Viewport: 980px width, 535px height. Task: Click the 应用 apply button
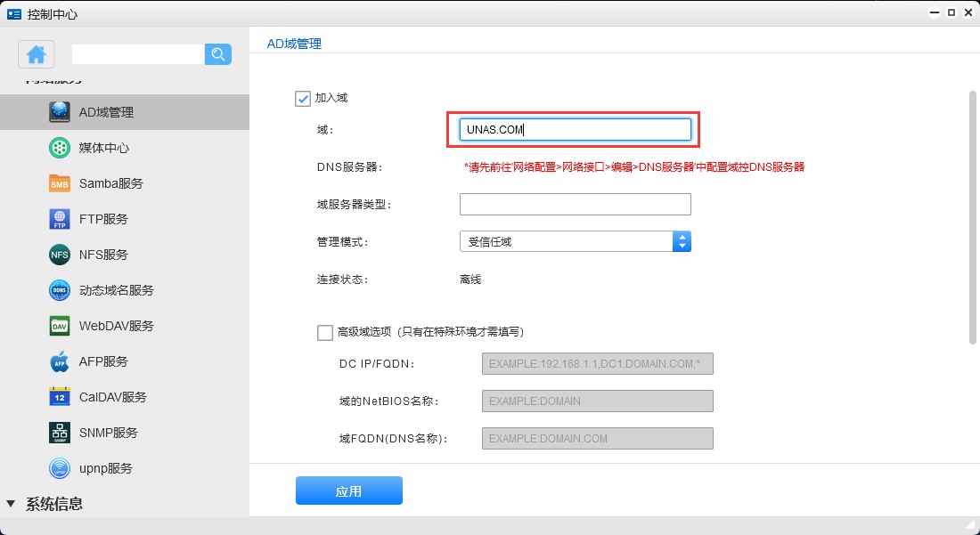point(348,490)
